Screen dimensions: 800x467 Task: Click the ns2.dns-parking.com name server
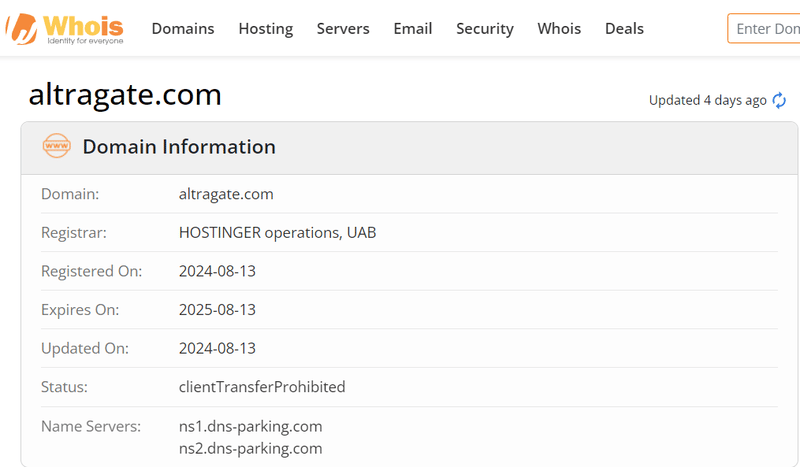click(x=251, y=449)
